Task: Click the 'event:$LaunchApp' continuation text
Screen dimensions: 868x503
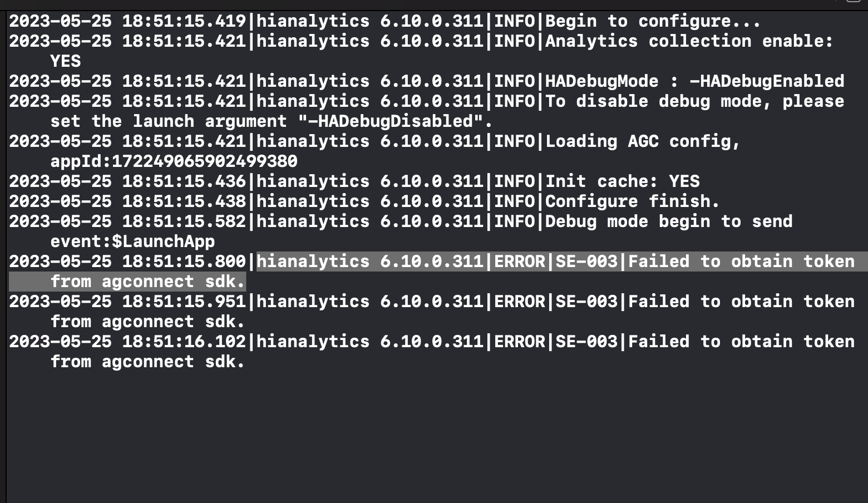Action: [x=132, y=241]
